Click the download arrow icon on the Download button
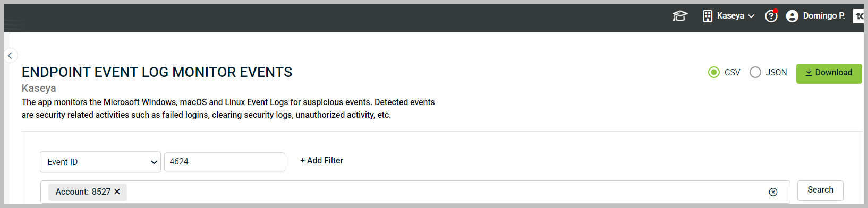Image resolution: width=868 pixels, height=208 pixels. 809,73
